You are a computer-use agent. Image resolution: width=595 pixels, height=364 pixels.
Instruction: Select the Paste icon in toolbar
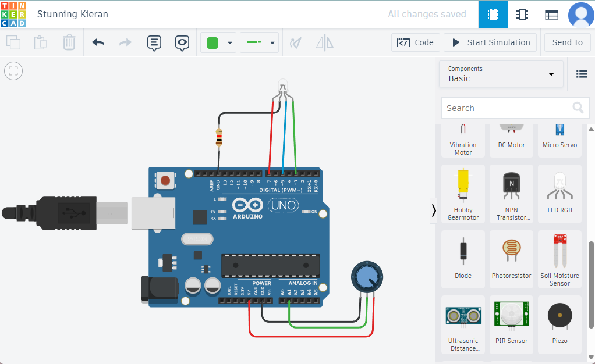click(41, 42)
